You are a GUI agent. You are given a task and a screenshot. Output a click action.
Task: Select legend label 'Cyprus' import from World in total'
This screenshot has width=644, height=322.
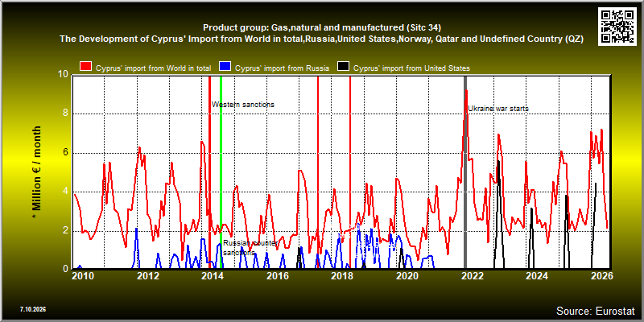pos(153,68)
